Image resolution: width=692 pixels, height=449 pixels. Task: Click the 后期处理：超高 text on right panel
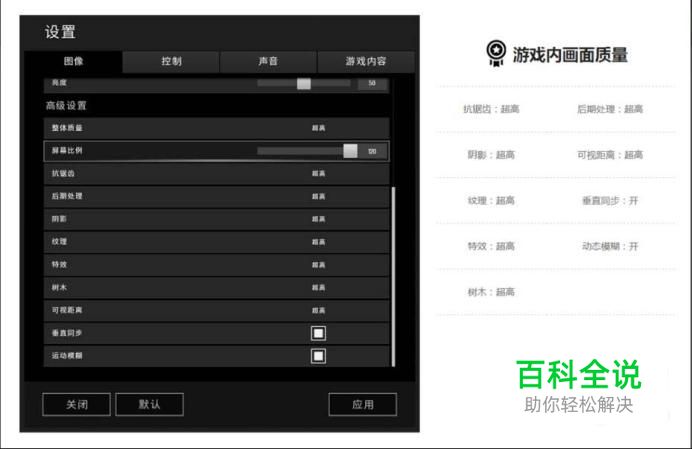pyautogui.click(x=610, y=109)
